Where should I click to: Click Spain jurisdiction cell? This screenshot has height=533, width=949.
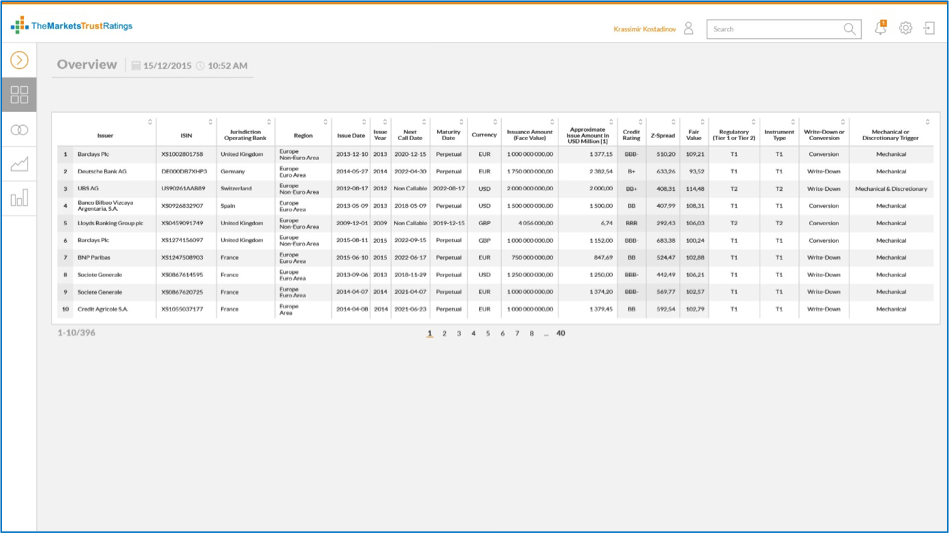tap(228, 206)
